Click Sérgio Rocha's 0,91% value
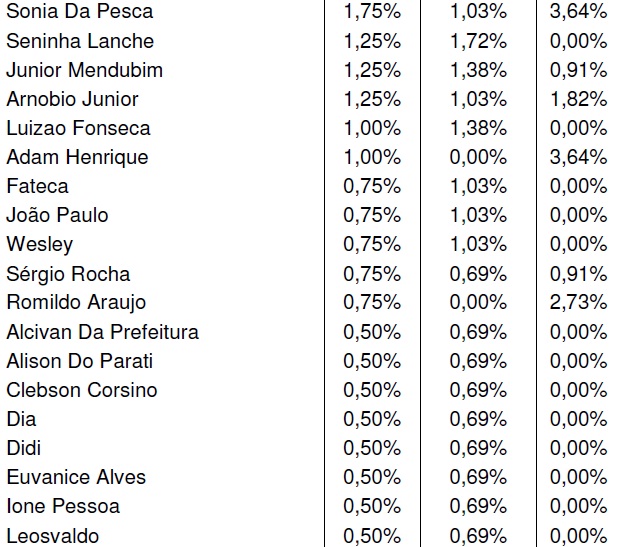 (x=578, y=274)
